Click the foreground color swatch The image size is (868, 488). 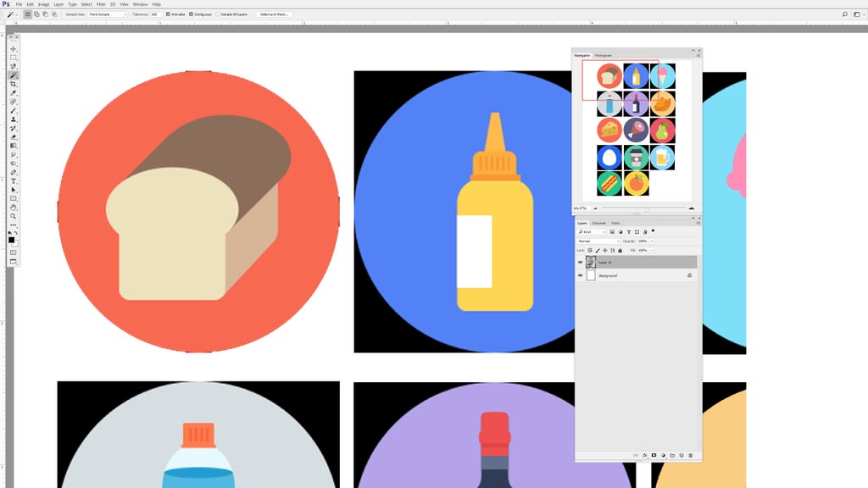pos(11,240)
